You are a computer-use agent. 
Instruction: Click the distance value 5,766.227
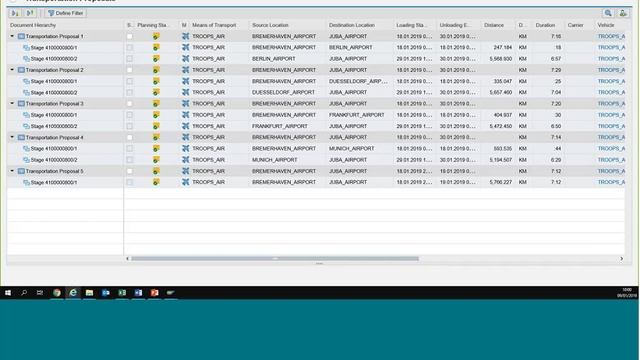point(500,182)
